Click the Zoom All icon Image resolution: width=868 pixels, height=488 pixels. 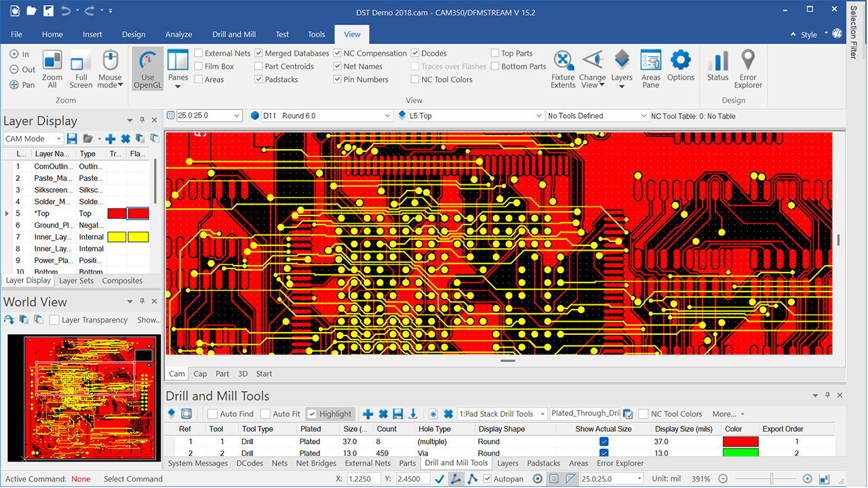[x=52, y=68]
